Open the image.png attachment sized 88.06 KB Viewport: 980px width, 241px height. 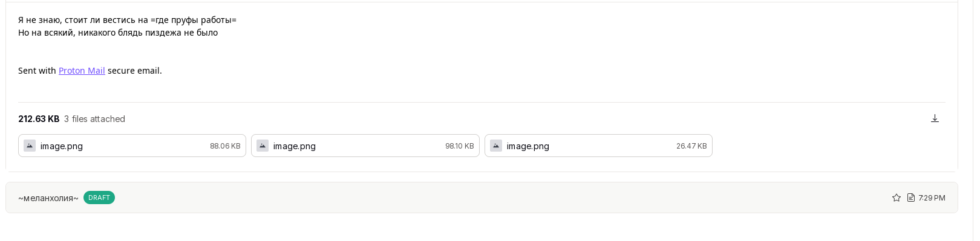(x=132, y=146)
